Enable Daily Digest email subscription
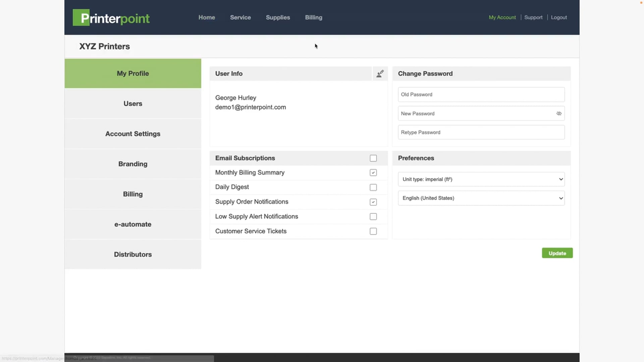Viewport: 644px width, 362px height. coord(373,187)
